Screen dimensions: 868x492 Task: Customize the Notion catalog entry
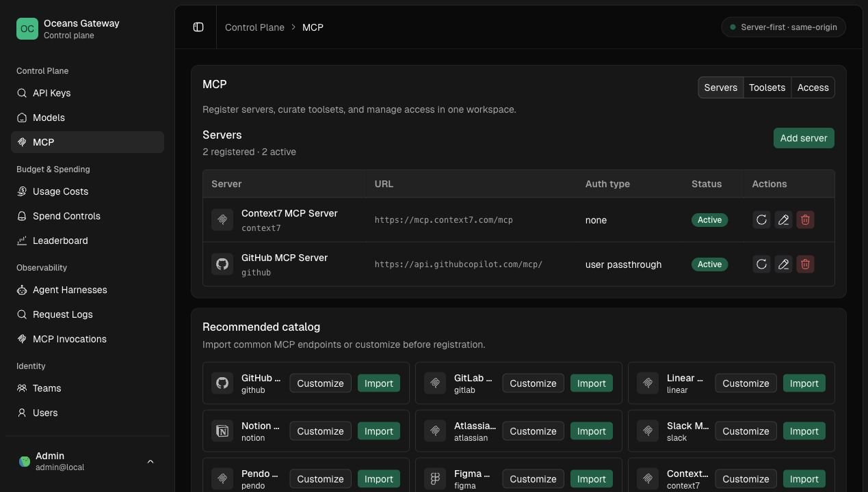(x=320, y=431)
